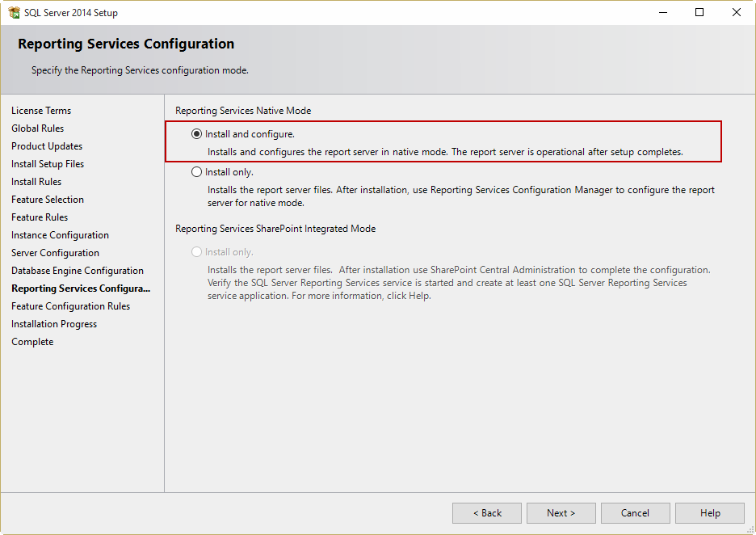Select Installation Progress in the sidebar
The height and width of the screenshot is (535, 756).
pyautogui.click(x=54, y=324)
